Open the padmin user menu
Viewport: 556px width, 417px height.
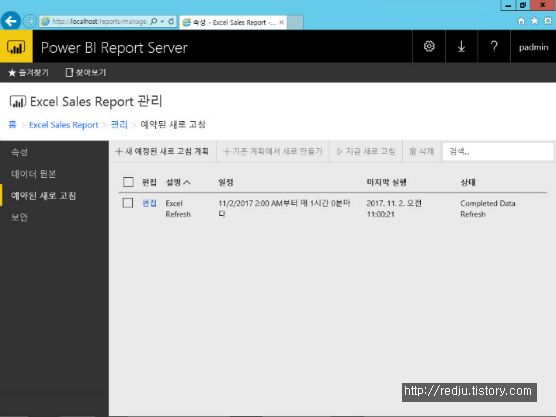[x=533, y=47]
